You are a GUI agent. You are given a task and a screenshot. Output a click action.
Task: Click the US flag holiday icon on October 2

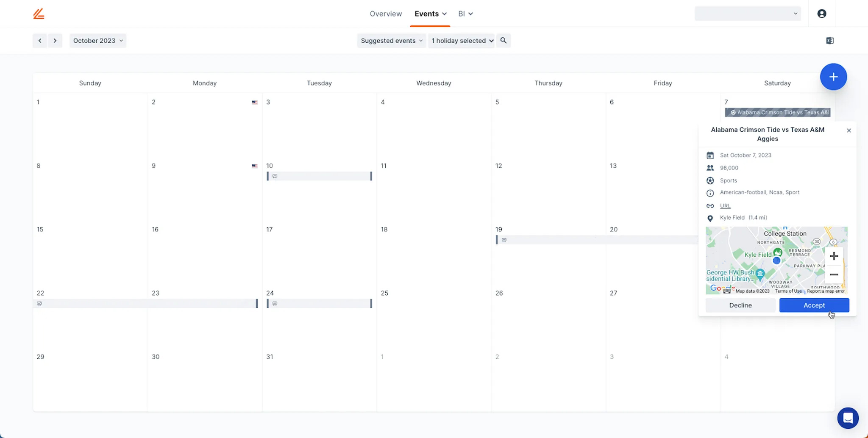click(255, 102)
